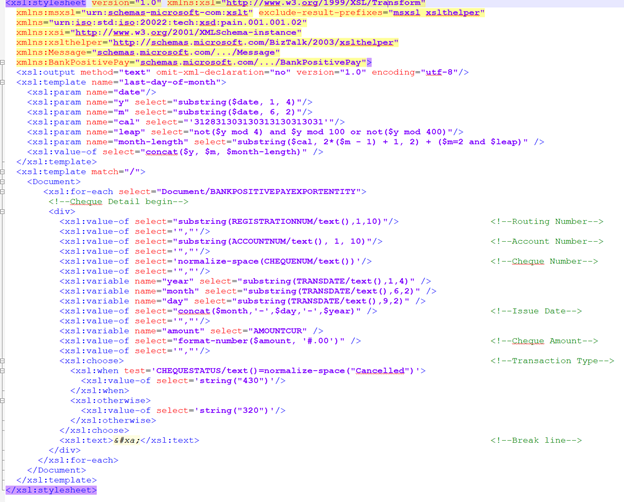Click the closing </xsl:when> tag

pyautogui.click(x=99, y=391)
